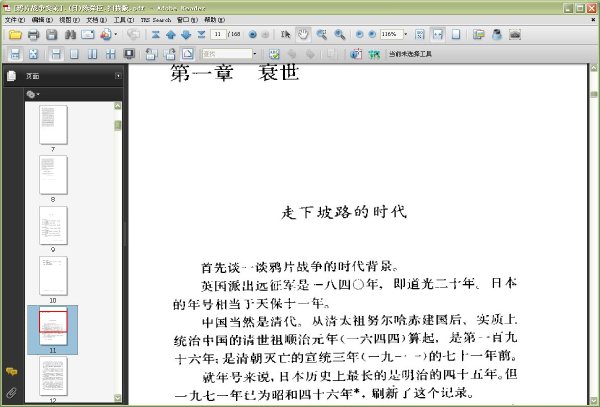Save a copy using floppy disk icon
The height and width of the screenshot is (407, 600).
52,35
